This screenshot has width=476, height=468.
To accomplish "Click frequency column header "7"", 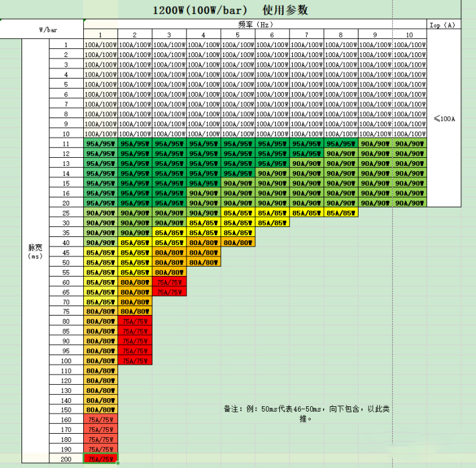I will click(306, 34).
